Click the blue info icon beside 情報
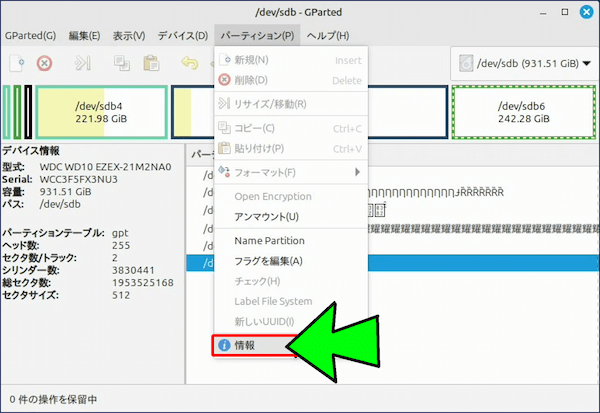 (224, 345)
